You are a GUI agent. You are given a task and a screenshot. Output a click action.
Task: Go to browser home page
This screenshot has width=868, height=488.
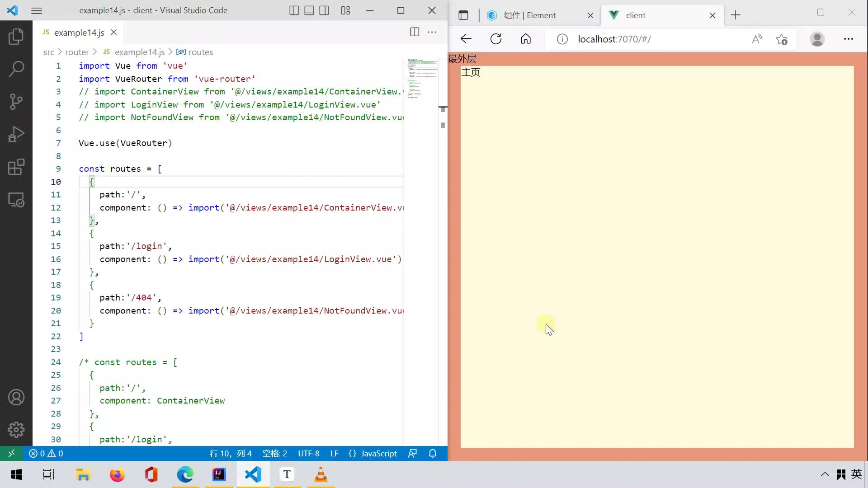click(526, 39)
